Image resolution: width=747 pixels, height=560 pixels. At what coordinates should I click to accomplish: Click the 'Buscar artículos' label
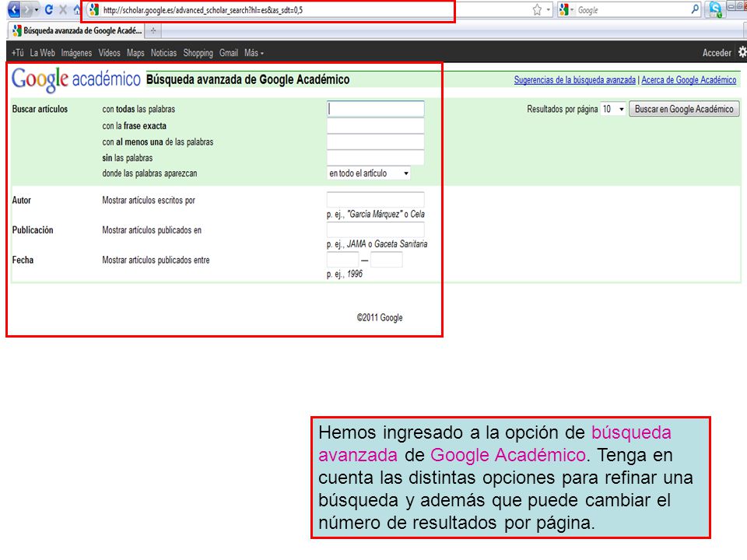(x=40, y=109)
